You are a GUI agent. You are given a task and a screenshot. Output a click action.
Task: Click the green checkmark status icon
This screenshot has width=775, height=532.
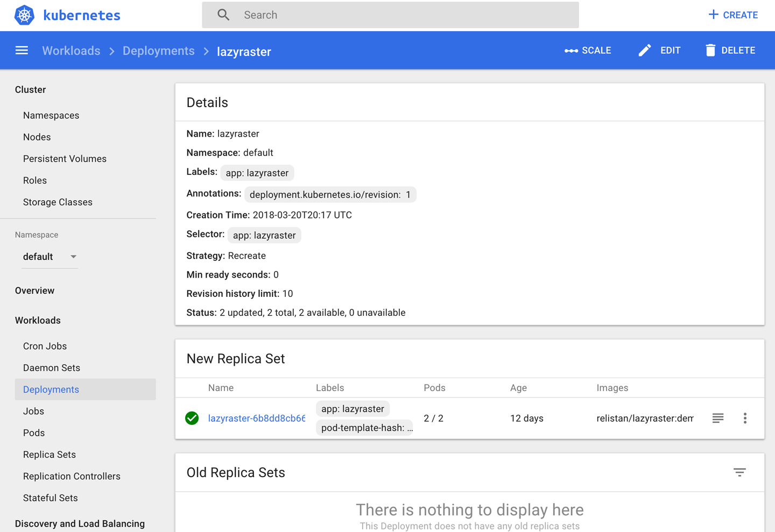coord(192,418)
